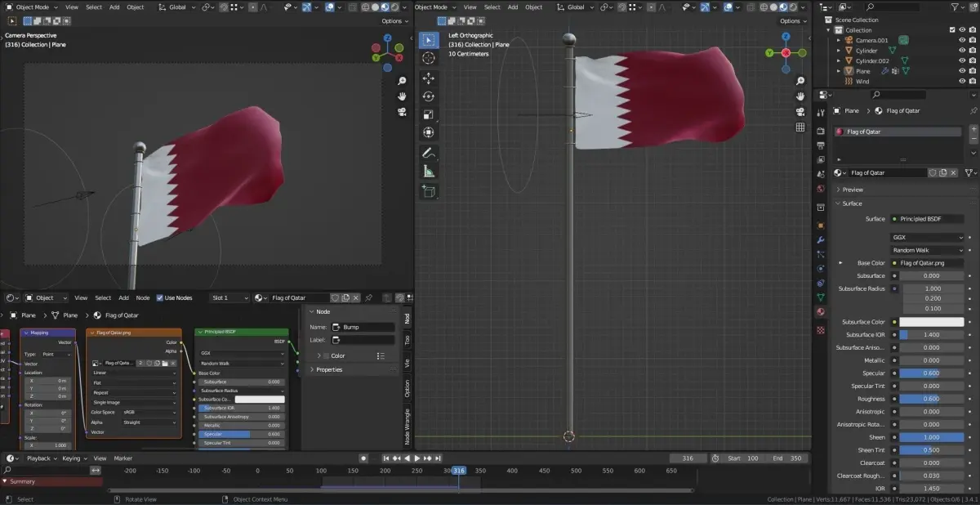This screenshot has height=505, width=980.
Task: Hide Cylinder via its eye icon
Action: click(961, 51)
